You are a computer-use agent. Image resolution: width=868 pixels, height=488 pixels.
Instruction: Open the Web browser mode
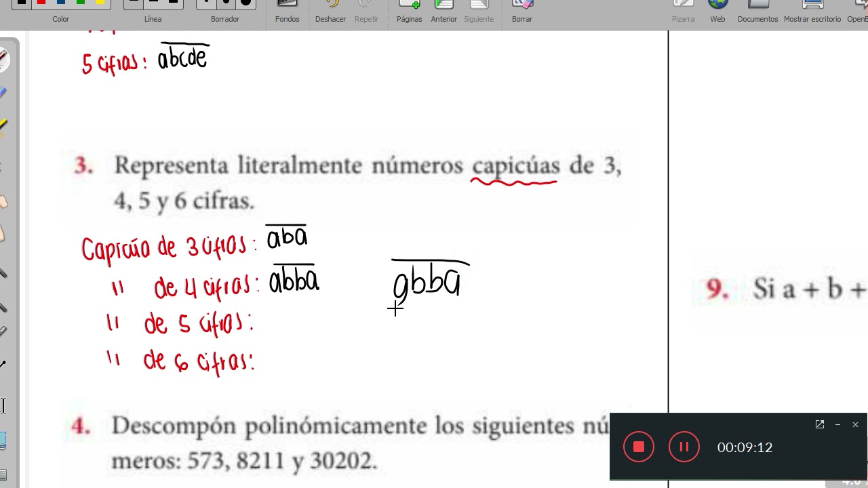coord(717,12)
